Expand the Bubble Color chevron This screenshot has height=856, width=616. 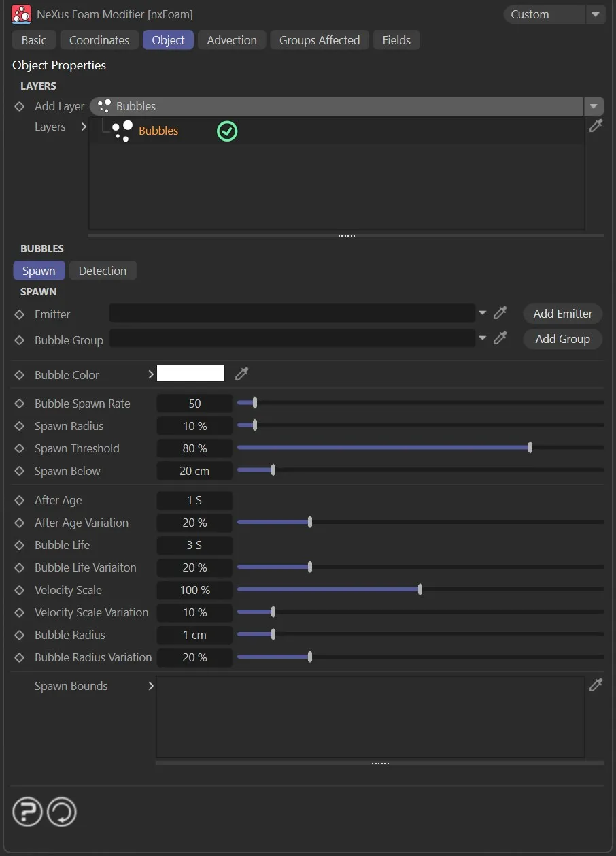(x=151, y=374)
